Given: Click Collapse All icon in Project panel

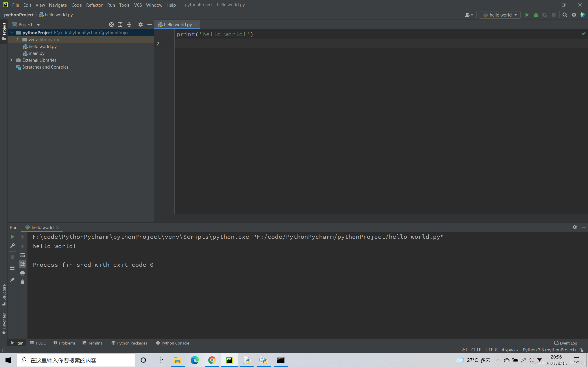Looking at the screenshot, I should pos(129,25).
